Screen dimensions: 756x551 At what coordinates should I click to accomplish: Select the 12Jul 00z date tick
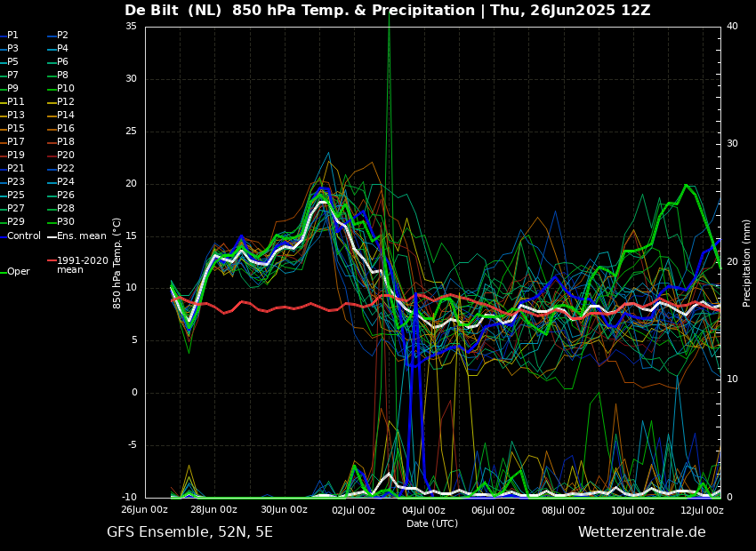[703, 510]
